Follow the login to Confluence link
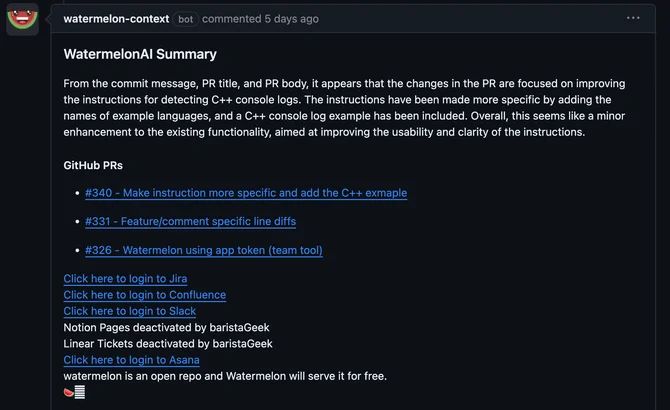This screenshot has height=410, width=670. point(144,295)
